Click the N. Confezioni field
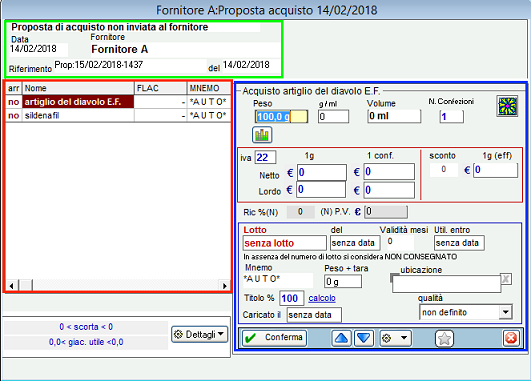This screenshot has height=381, width=531. [451, 117]
